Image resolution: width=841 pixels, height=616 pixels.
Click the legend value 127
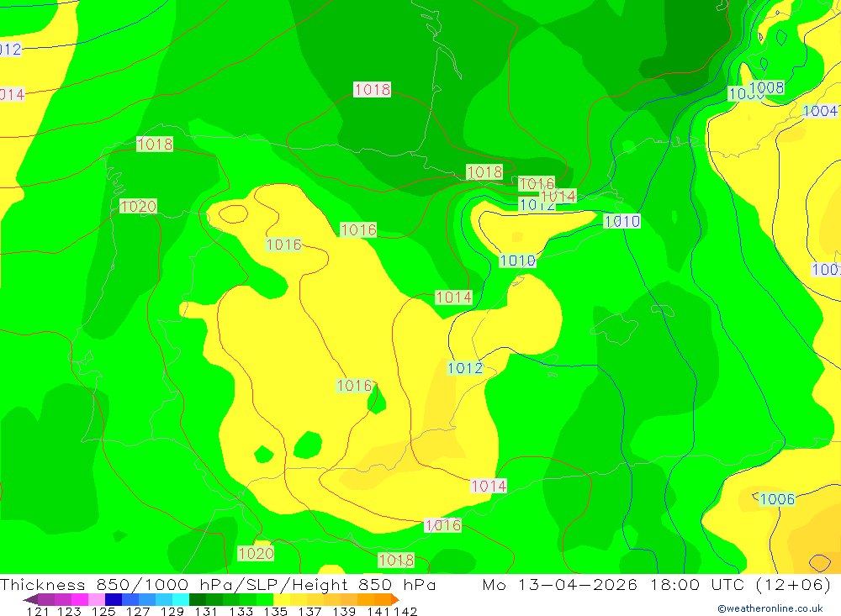click(138, 611)
